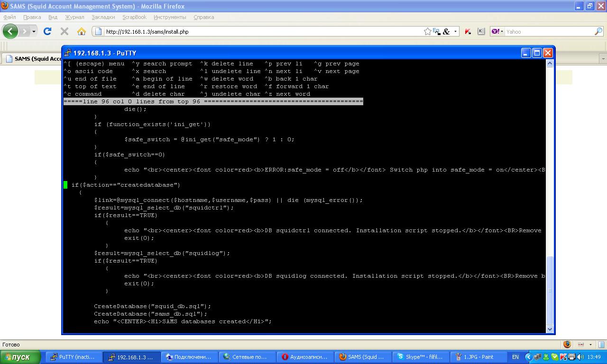Open the address bar history dropdown arrow
This screenshot has height=364, width=607.
(x=456, y=32)
